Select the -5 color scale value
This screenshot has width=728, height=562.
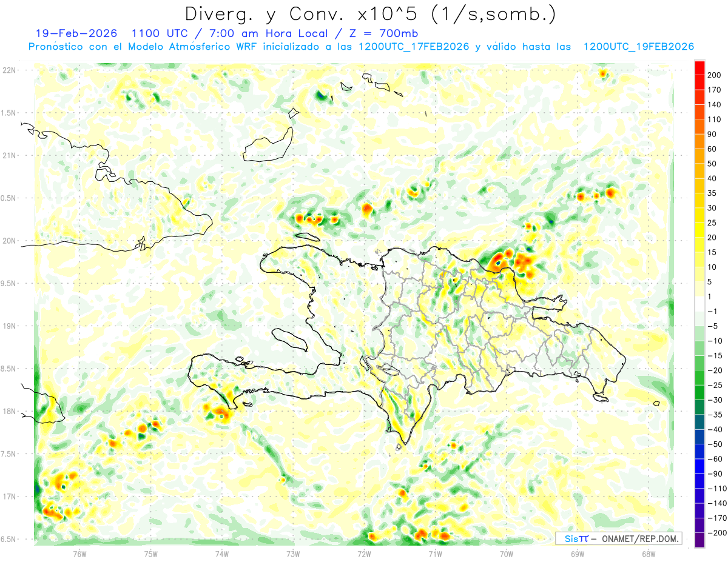[x=713, y=326]
